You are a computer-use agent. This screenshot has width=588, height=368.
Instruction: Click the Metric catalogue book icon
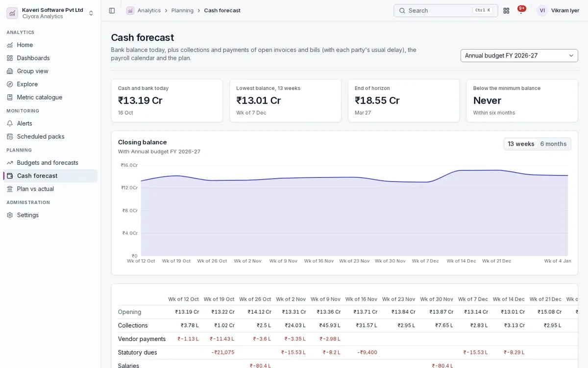[10, 97]
